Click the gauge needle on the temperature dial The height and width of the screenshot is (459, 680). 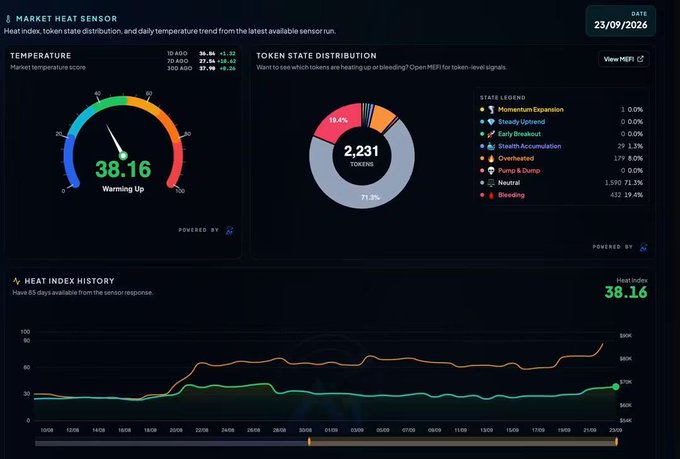(115, 140)
